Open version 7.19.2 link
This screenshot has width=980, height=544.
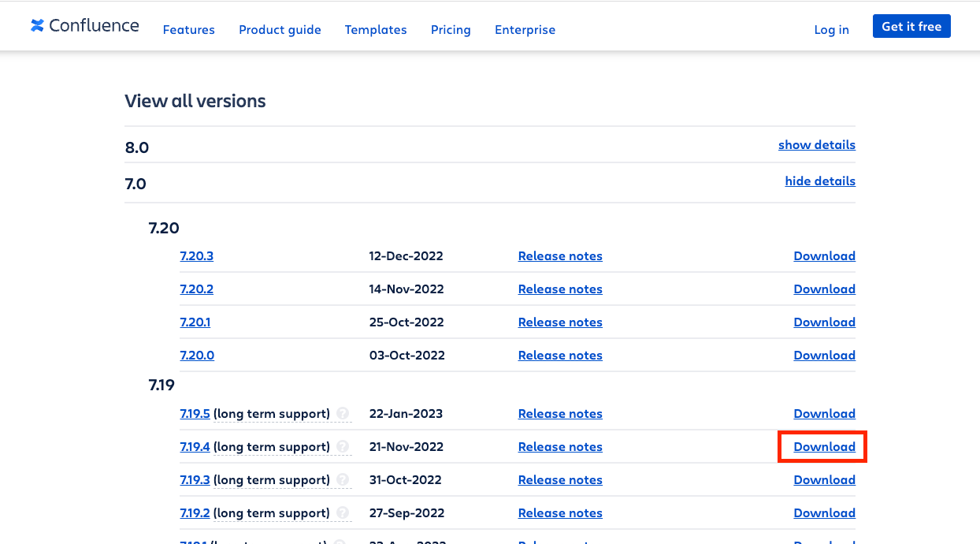point(195,513)
